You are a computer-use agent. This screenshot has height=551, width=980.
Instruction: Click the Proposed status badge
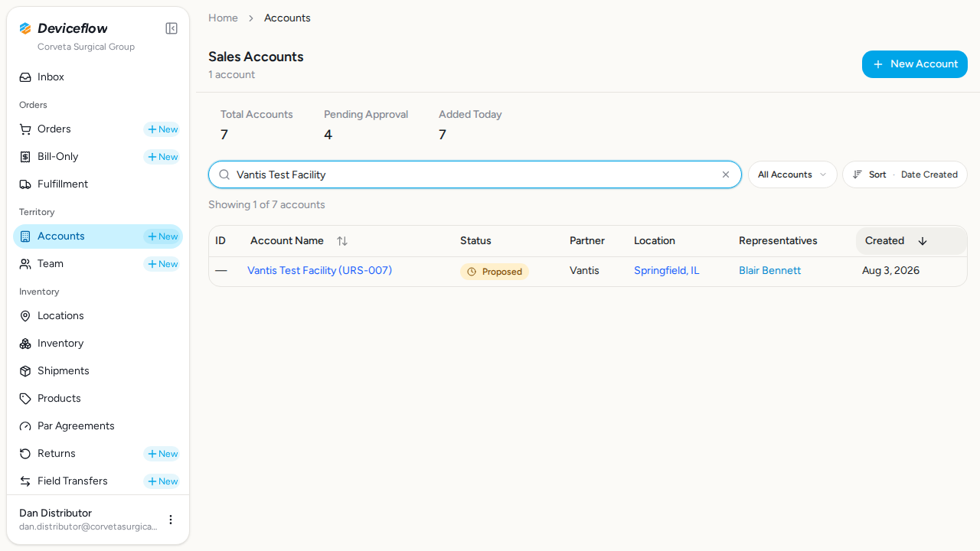point(495,272)
